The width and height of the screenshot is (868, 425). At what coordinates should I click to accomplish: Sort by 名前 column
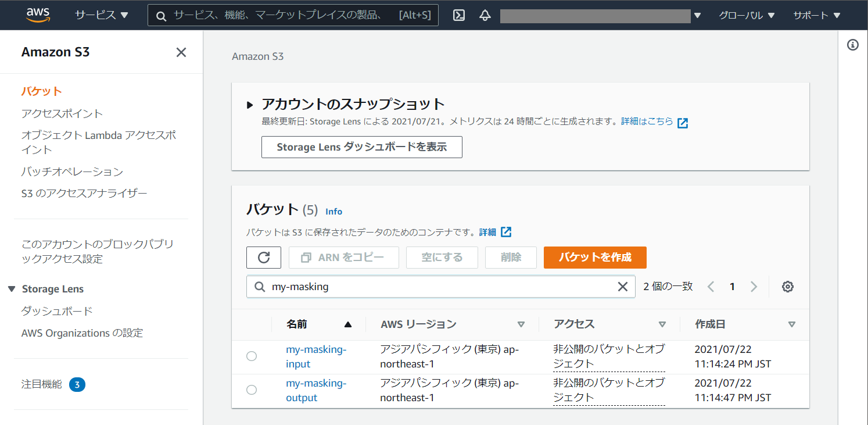pos(318,324)
